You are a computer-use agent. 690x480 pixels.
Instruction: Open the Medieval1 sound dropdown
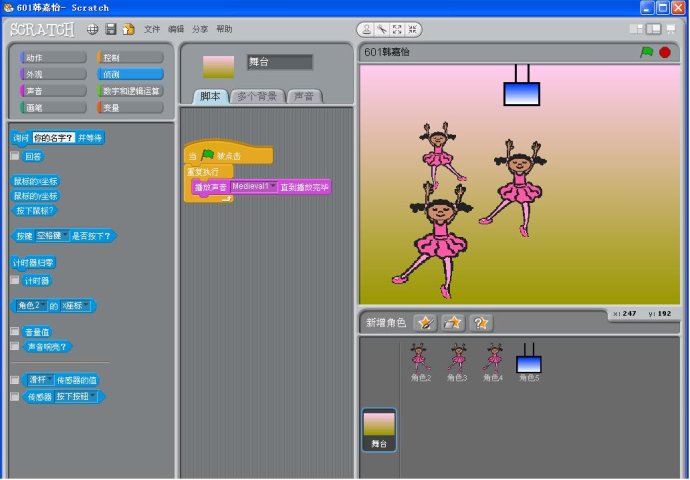[x=254, y=187]
